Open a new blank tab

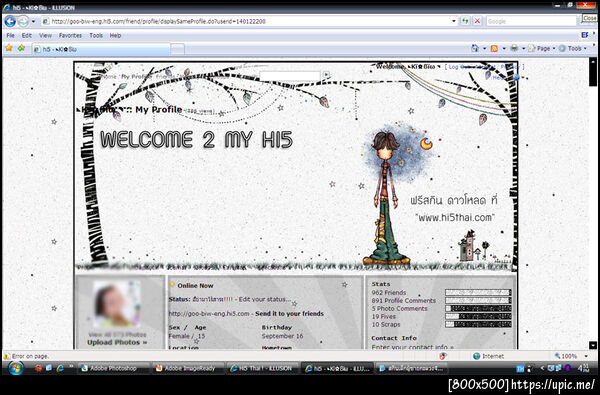pyautogui.click(x=177, y=49)
